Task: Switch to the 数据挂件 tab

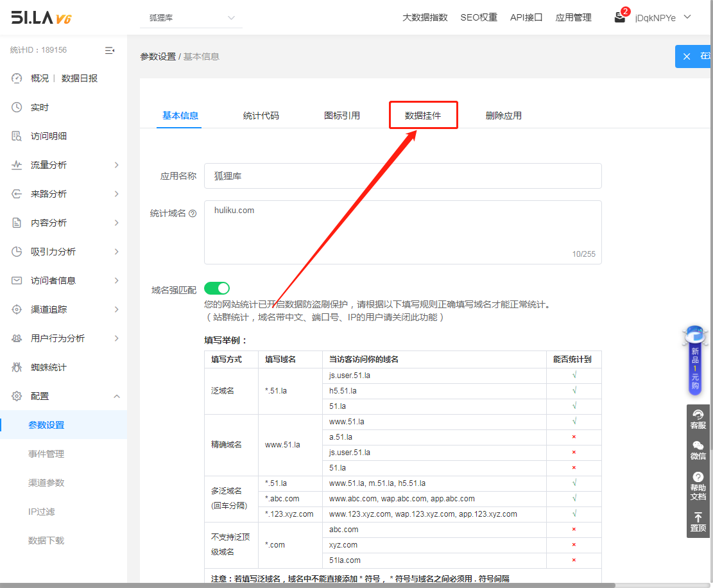Action: coord(423,116)
